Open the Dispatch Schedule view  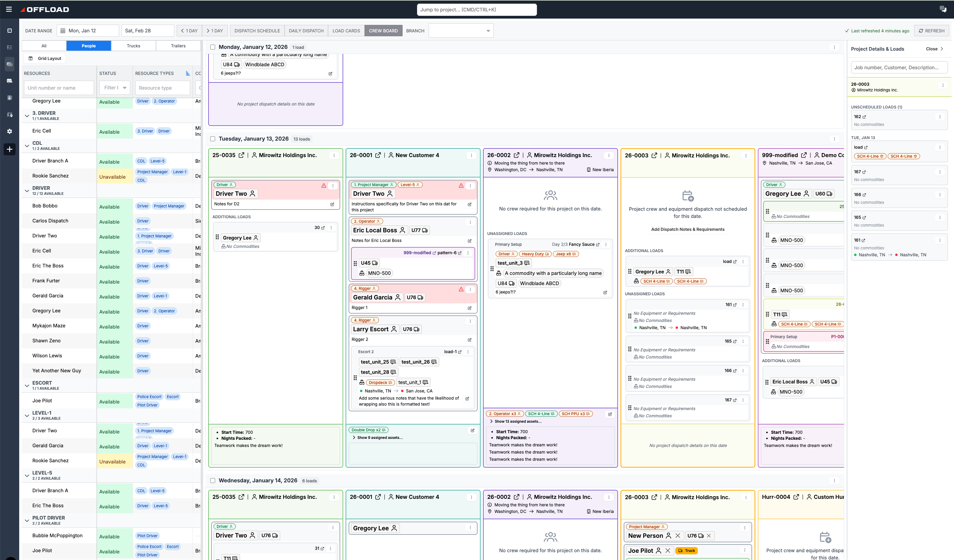(x=257, y=31)
